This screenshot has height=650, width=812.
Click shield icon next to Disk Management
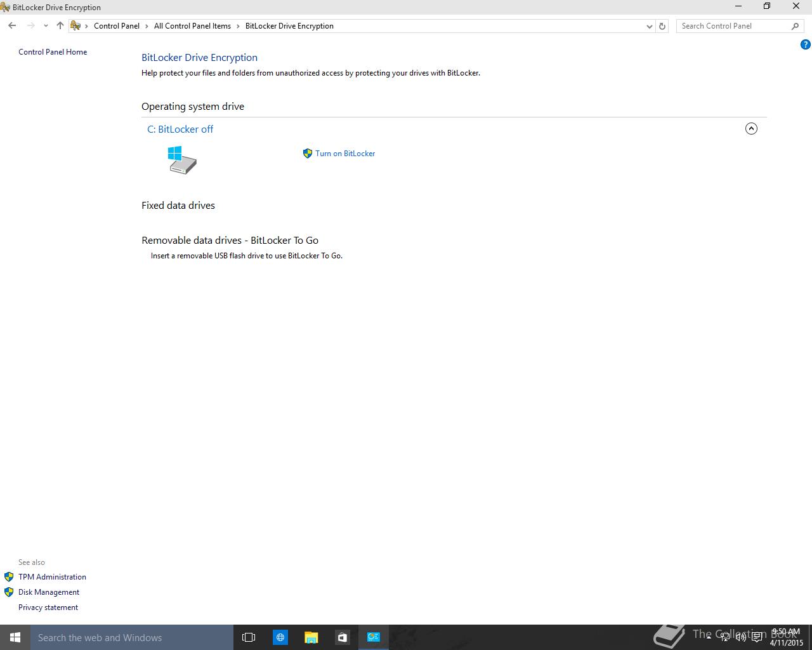point(9,592)
